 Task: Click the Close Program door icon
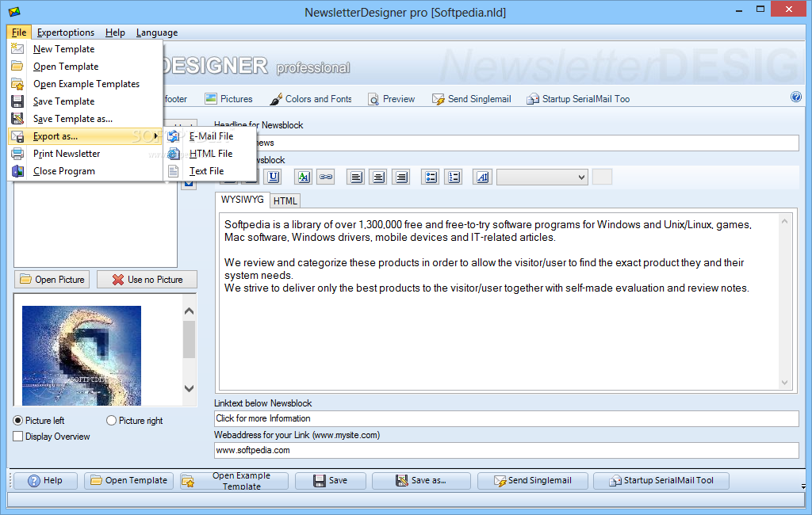(x=17, y=171)
